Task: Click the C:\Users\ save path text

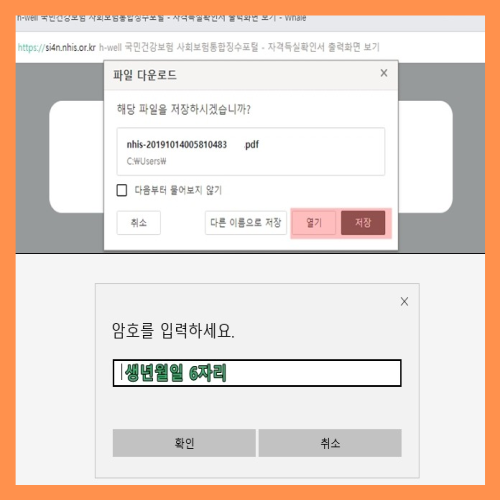Action: pos(146,161)
